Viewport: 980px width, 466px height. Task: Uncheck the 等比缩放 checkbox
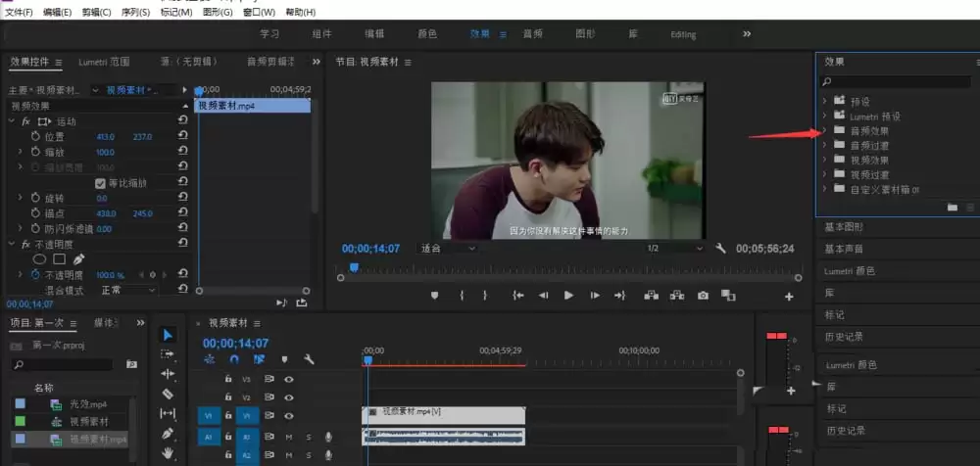click(100, 183)
